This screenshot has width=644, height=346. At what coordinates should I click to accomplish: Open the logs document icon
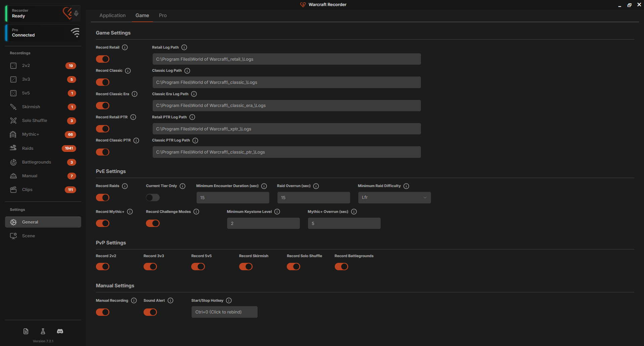26,331
